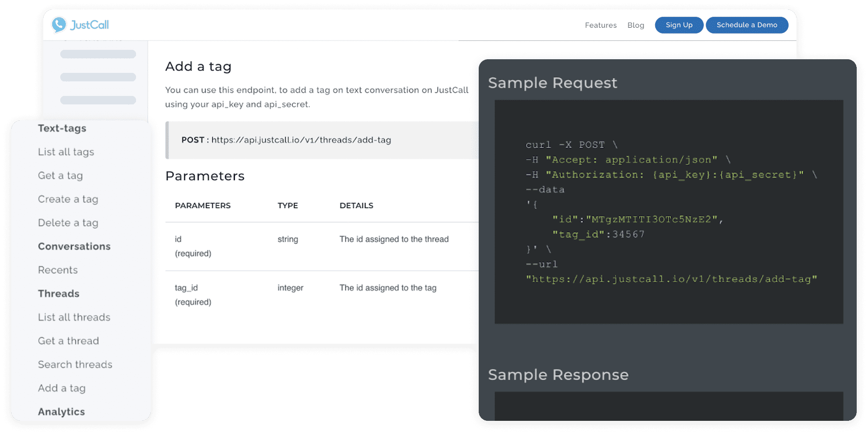Open the Blog navigation link
868x434 pixels.
[635, 25]
